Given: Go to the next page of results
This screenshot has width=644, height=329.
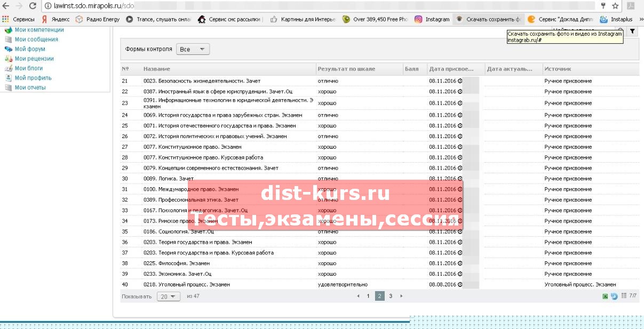Looking at the screenshot, I should coord(401,296).
